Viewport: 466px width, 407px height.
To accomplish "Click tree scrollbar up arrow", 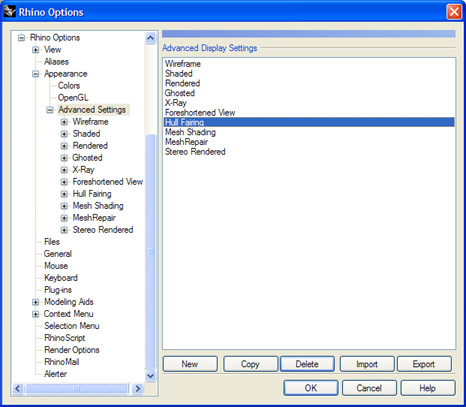I will [x=150, y=38].
